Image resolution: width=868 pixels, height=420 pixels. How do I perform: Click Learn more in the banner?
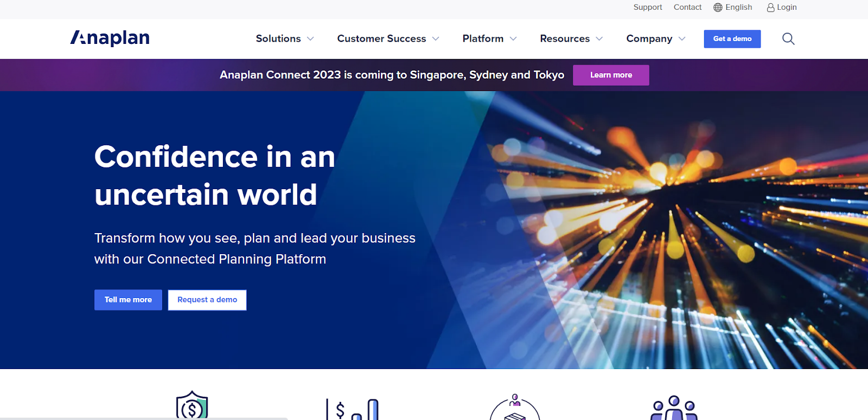pyautogui.click(x=611, y=75)
